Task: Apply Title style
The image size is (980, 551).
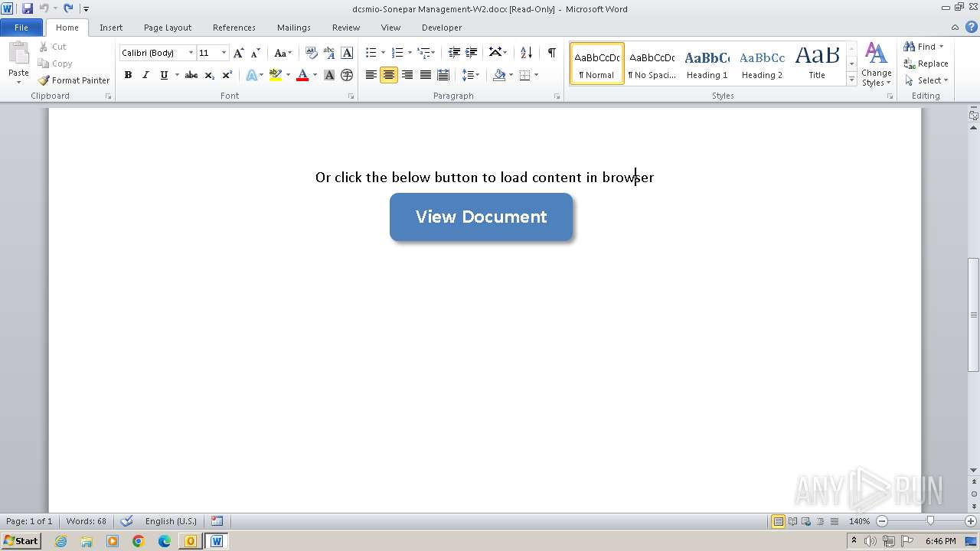Action: 817,64
